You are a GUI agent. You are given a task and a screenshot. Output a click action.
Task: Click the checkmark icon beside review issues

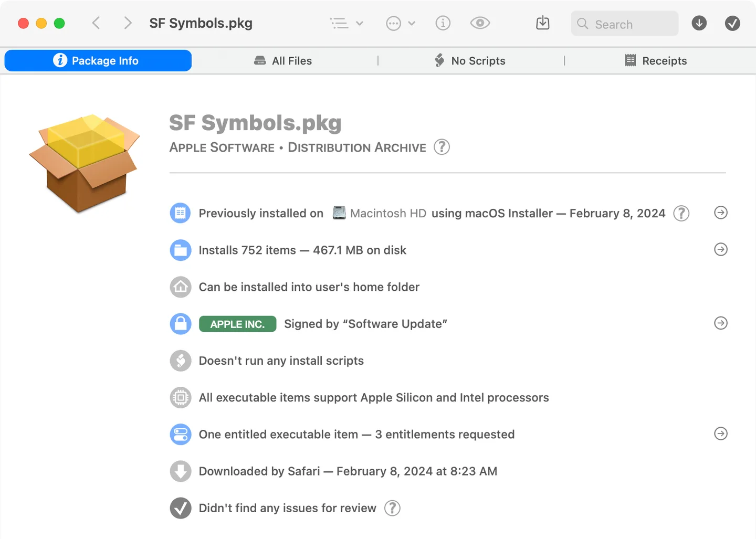click(180, 508)
